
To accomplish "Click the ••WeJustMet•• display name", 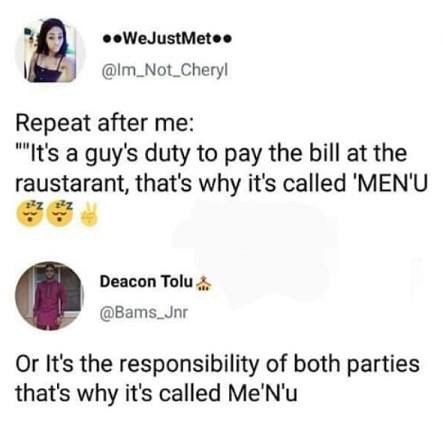I will 167,40.
